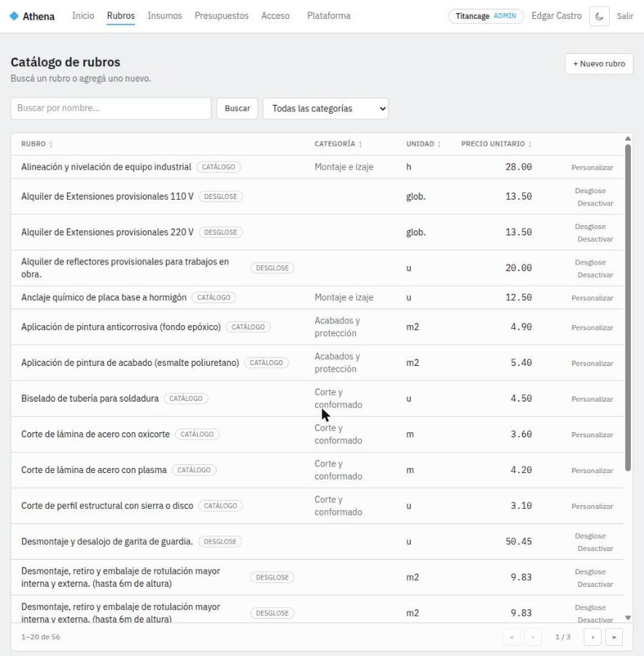Image resolution: width=644 pixels, height=656 pixels.
Task: Go to next page arrow in pagination
Action: coord(592,637)
